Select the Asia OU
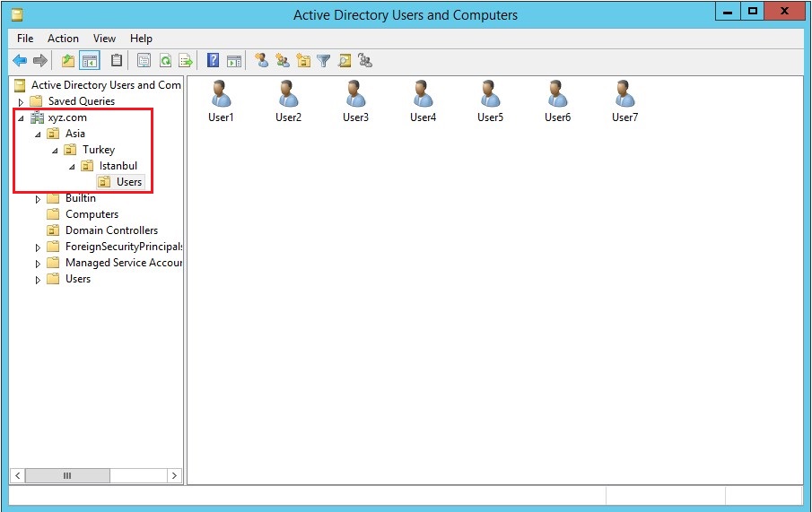 (74, 134)
